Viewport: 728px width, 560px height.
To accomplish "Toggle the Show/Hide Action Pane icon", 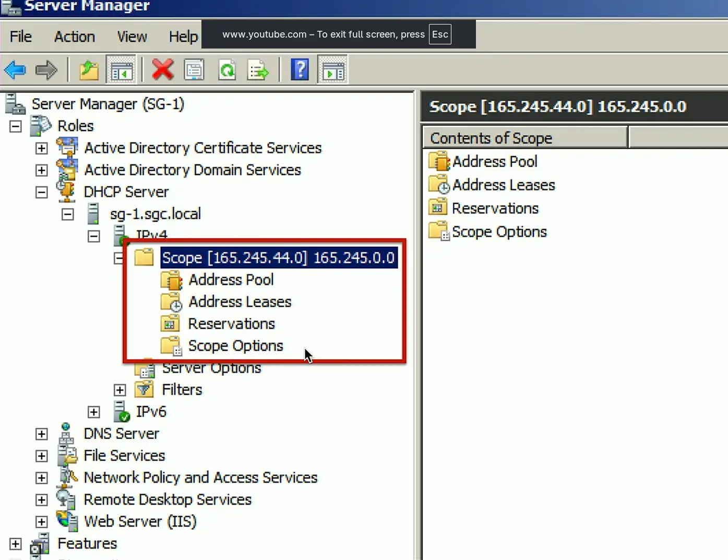I will click(x=332, y=69).
